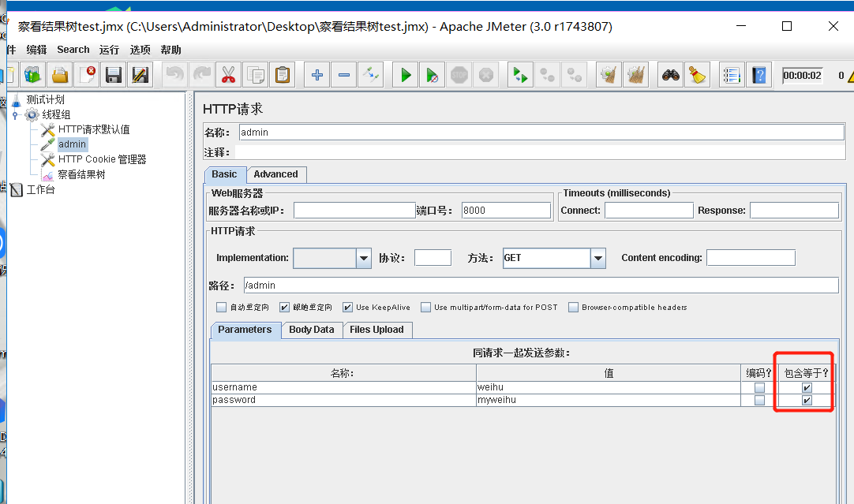
Task: Start the test with green play icon
Action: (406, 75)
